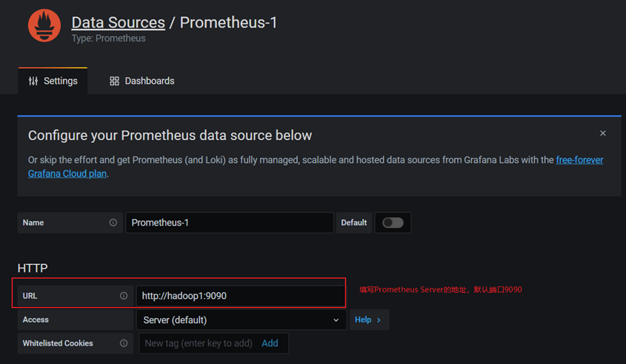Expand the Help section button
The width and height of the screenshot is (626, 364).
(x=369, y=320)
